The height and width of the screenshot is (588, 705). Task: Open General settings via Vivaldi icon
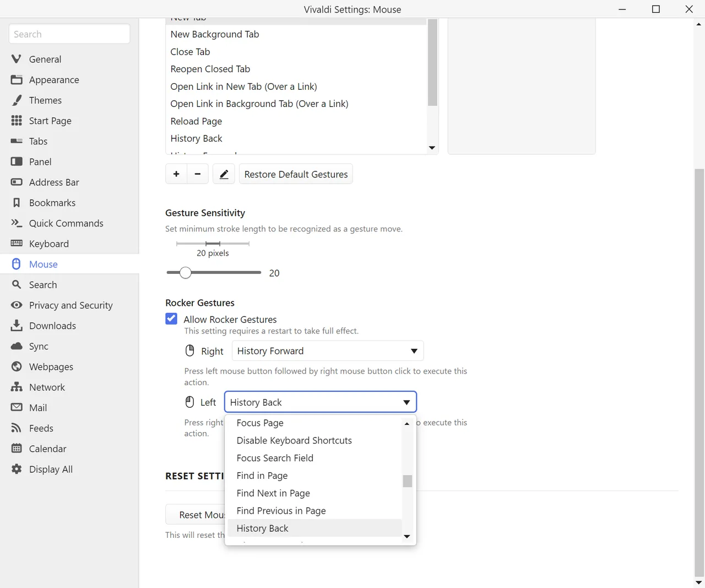(17, 59)
